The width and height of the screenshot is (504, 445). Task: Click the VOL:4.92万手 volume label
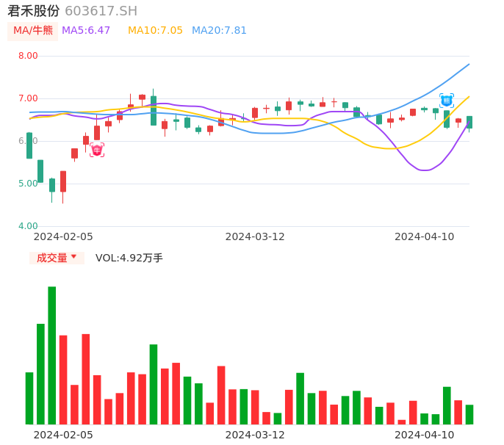coord(129,258)
